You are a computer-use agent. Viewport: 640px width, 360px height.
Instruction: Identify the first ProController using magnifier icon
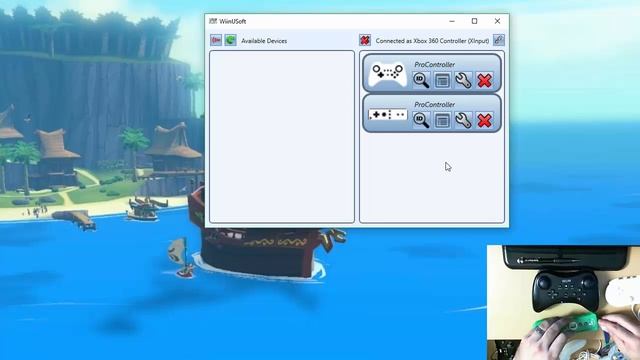click(x=421, y=80)
